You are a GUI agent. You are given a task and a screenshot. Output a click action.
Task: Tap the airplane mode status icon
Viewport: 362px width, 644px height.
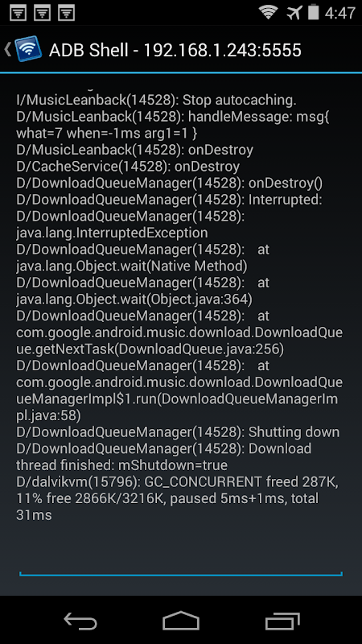click(294, 12)
